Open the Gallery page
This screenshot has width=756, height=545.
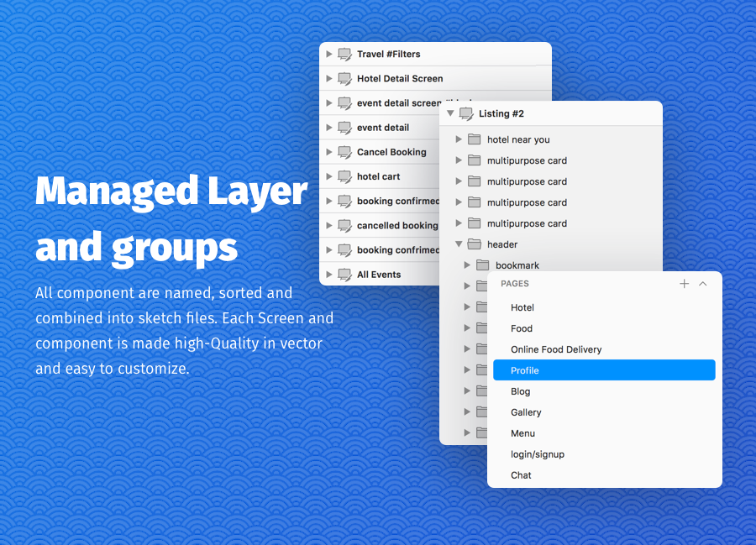(x=526, y=412)
